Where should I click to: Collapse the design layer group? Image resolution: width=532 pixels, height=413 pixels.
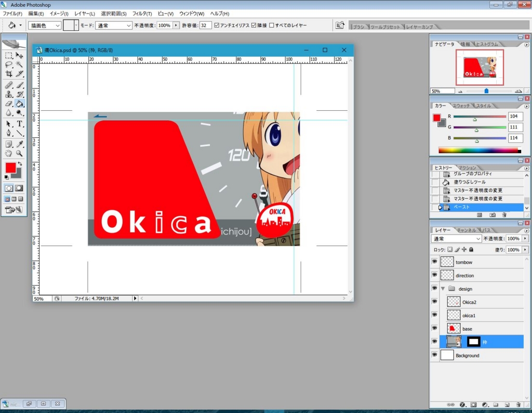(443, 289)
